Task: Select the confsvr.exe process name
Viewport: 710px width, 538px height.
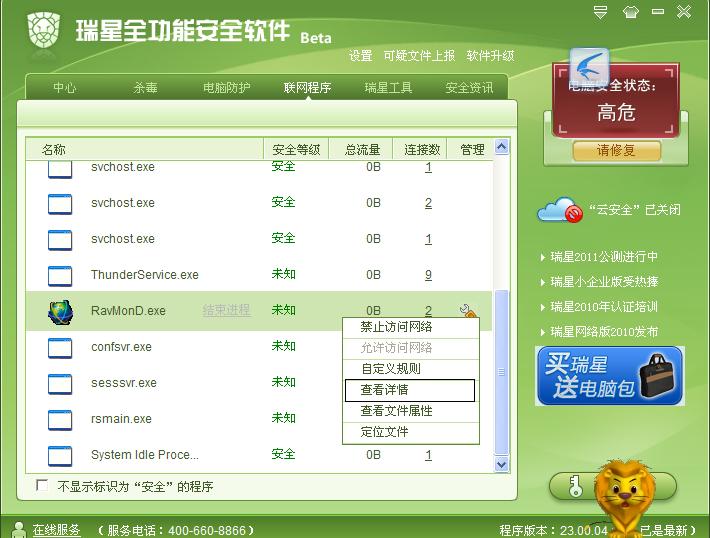Action: [121, 347]
